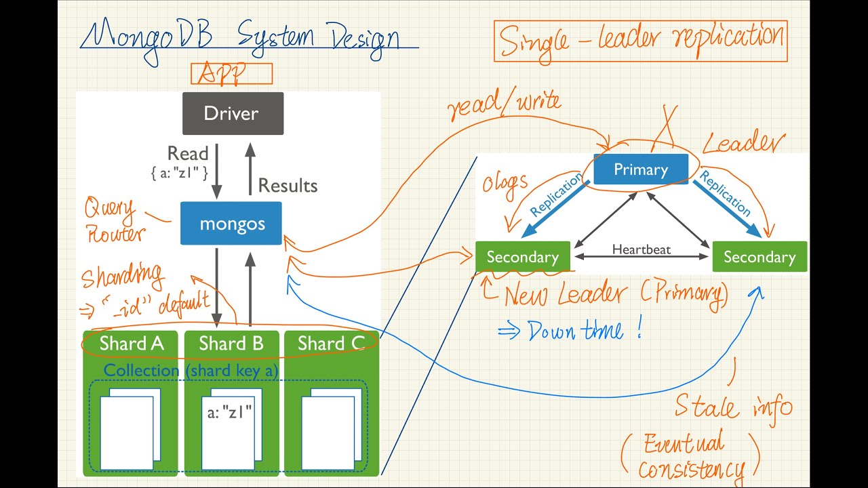Click the handwritten Sharding note
The image size is (868, 488).
pyautogui.click(x=123, y=275)
